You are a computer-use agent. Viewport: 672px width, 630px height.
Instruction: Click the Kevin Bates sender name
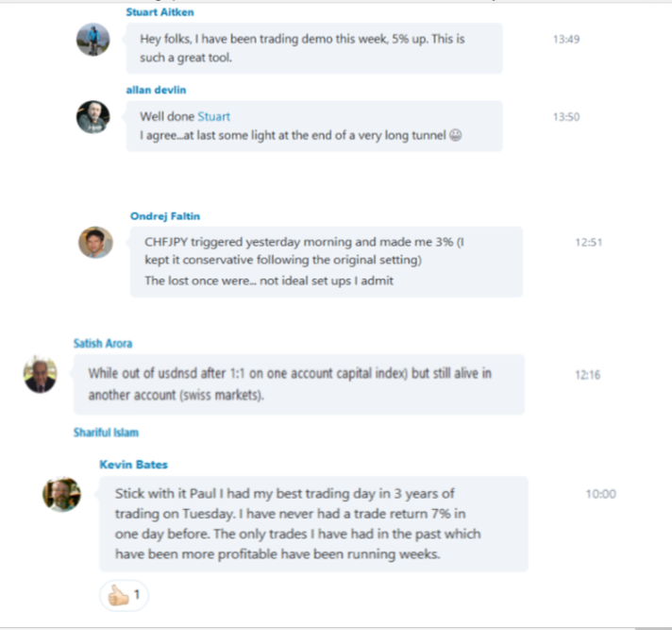131,465
